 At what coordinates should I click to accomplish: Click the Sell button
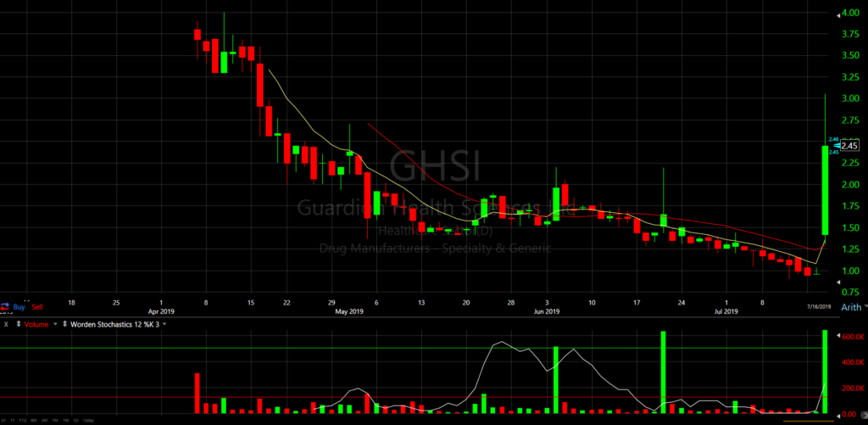[37, 305]
